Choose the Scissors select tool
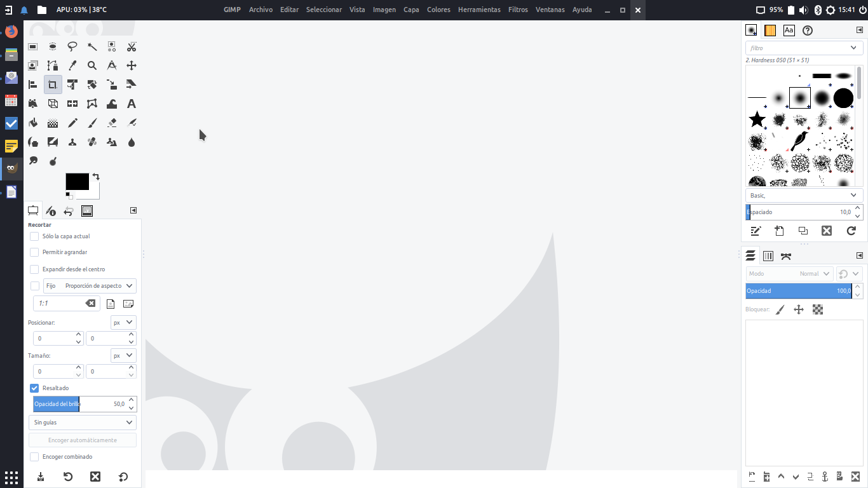This screenshot has height=488, width=868. click(x=132, y=46)
